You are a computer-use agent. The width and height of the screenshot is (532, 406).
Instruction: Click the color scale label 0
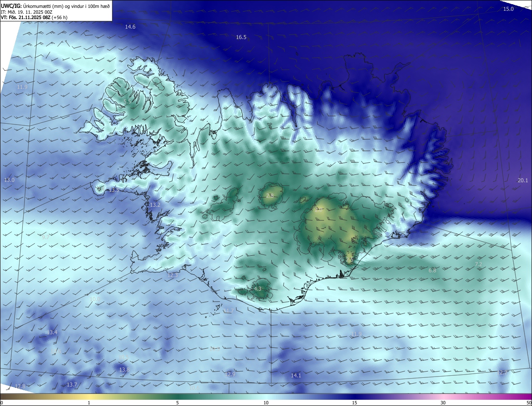click(2, 403)
